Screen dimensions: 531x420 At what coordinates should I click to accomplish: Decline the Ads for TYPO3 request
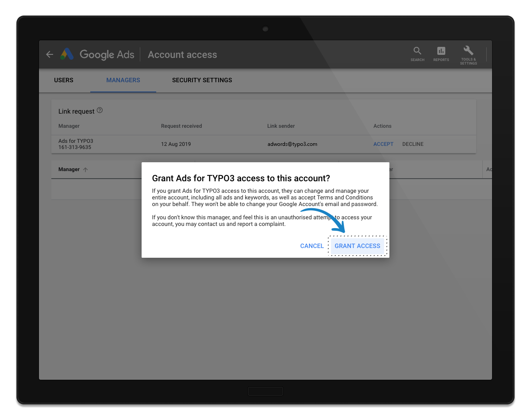coord(412,144)
